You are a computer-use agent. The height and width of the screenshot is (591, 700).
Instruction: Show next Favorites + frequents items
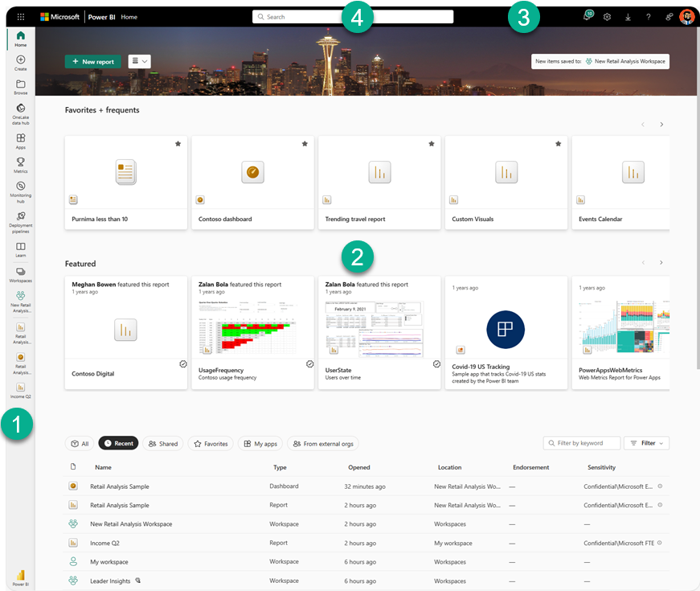point(661,125)
